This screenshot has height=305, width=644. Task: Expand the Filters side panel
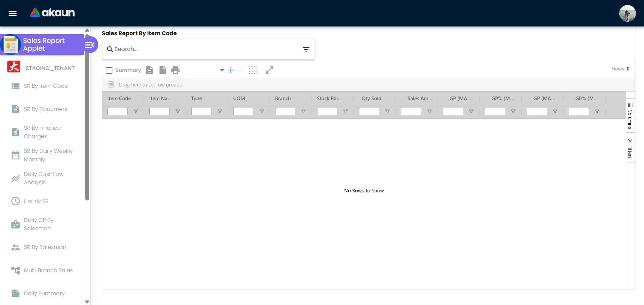click(x=630, y=148)
